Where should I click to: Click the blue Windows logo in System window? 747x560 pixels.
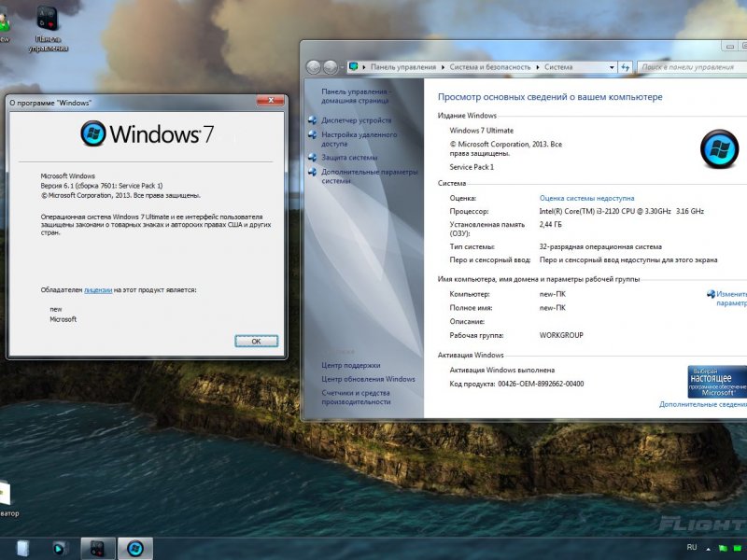[x=719, y=148]
